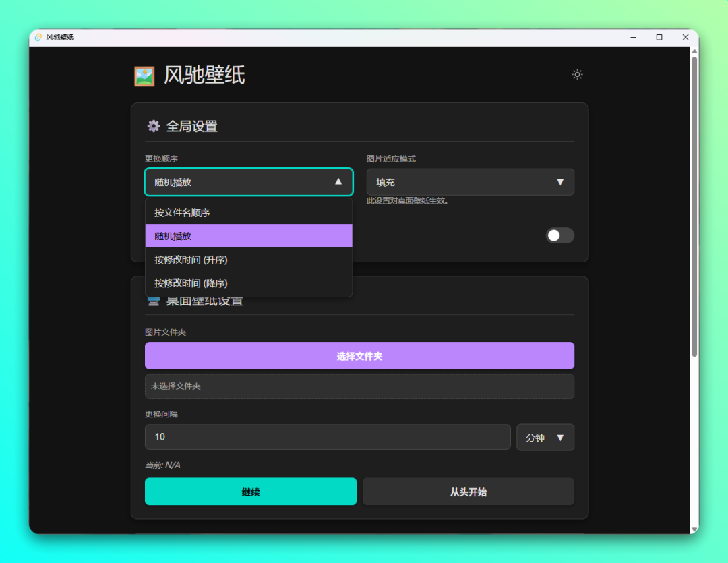Click the 从头开始 button
728x563 pixels.
(468, 492)
